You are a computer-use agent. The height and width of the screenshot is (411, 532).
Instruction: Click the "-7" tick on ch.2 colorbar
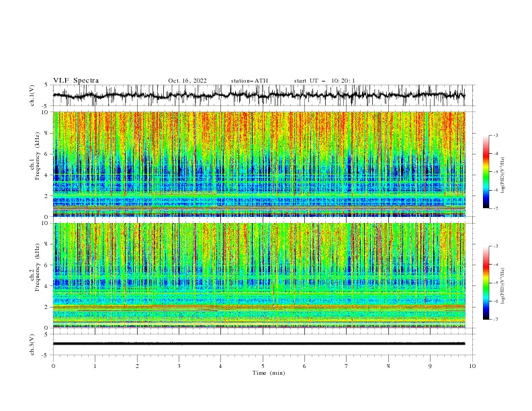click(x=495, y=320)
